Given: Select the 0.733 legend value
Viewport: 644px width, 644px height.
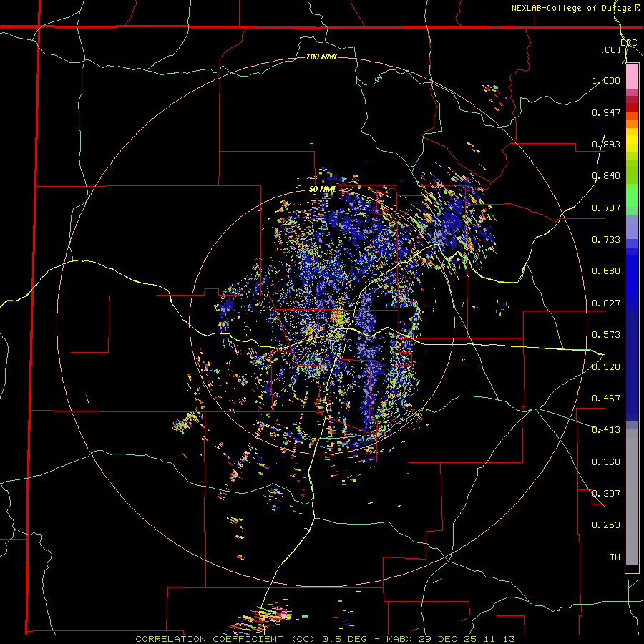Looking at the screenshot, I should coord(606,240).
